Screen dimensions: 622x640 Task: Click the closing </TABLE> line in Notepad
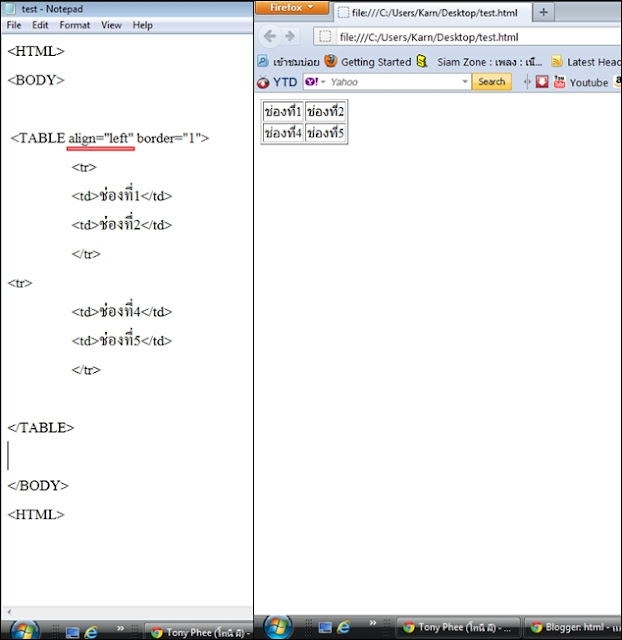pos(41,428)
